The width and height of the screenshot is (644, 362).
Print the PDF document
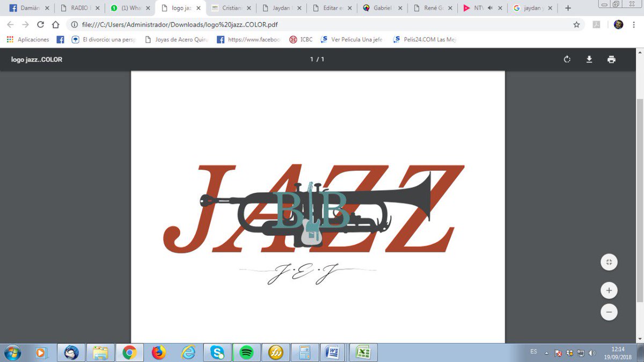point(611,60)
